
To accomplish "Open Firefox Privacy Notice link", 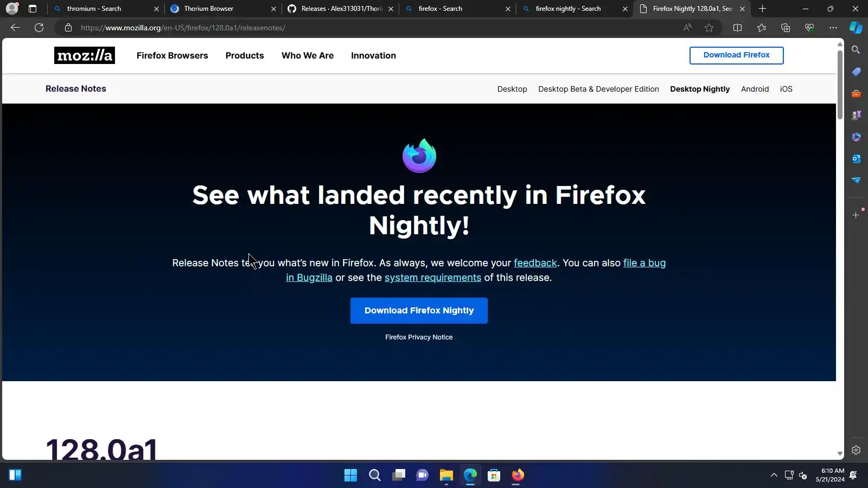I will [x=419, y=337].
